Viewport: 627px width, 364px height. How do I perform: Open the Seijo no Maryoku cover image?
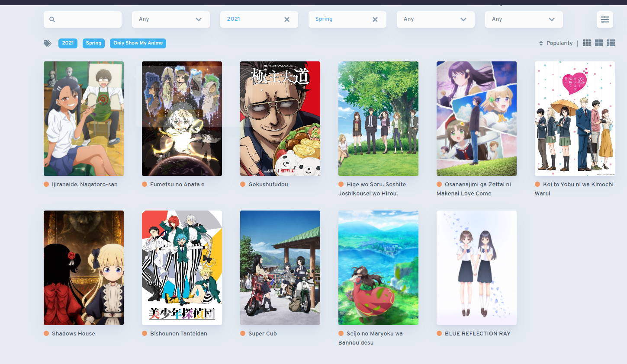[x=378, y=268]
